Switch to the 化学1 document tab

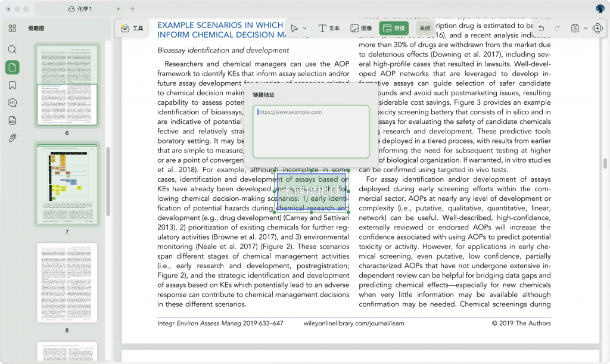point(80,8)
